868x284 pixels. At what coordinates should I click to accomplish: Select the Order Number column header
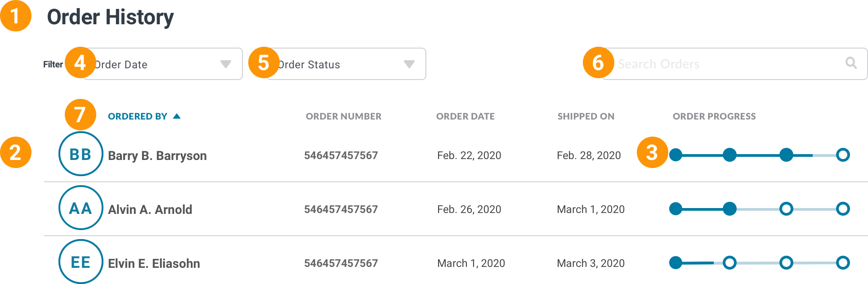tap(343, 116)
